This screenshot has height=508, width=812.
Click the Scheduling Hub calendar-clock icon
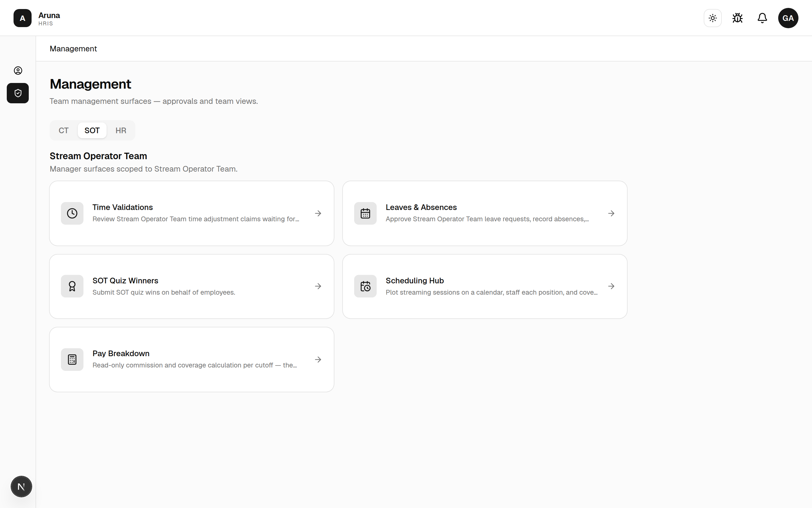coord(365,286)
